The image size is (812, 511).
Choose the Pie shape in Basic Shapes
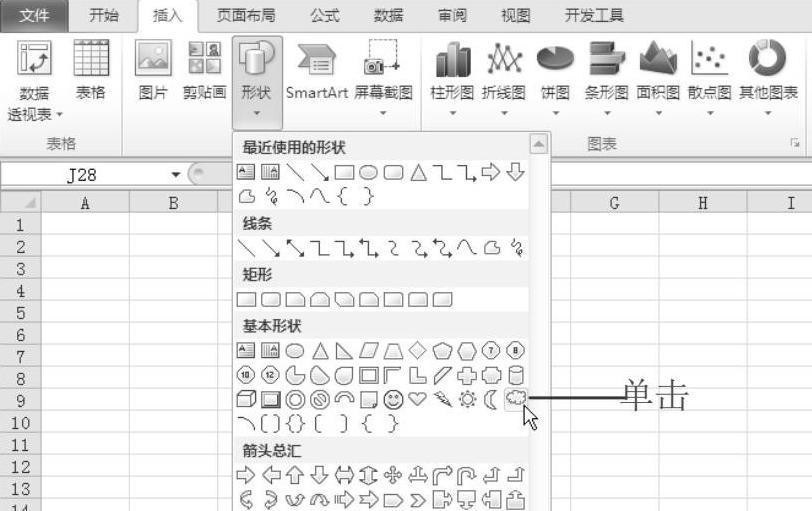[295, 375]
